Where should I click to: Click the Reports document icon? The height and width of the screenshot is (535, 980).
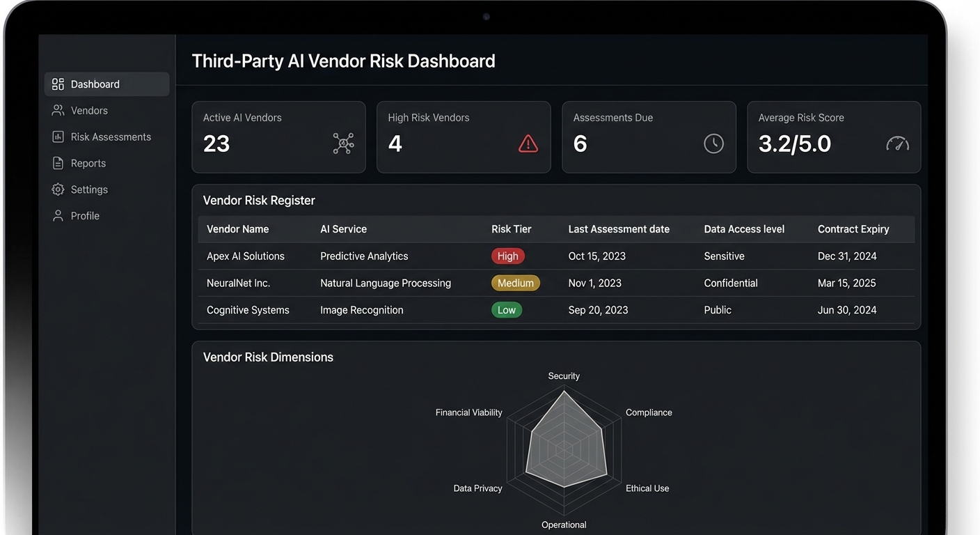tap(57, 162)
